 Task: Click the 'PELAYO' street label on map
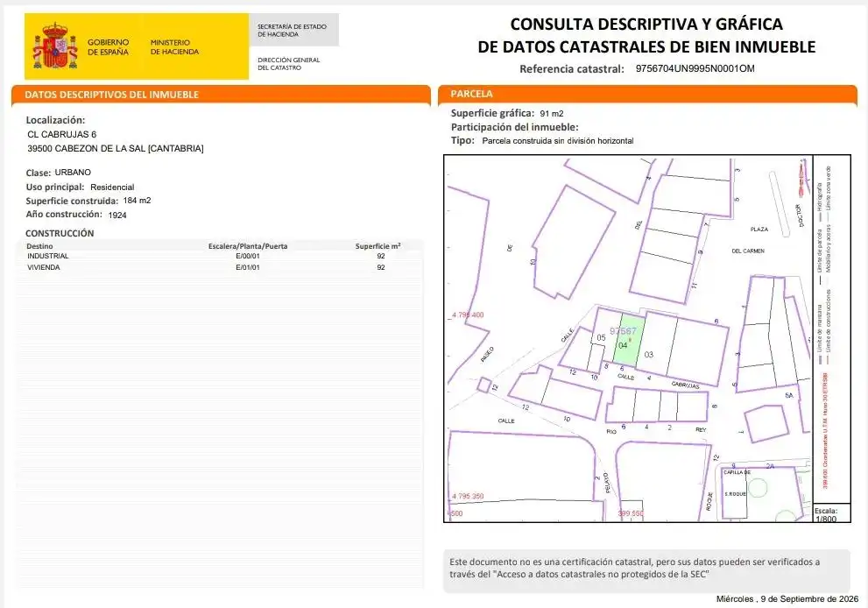(607, 483)
